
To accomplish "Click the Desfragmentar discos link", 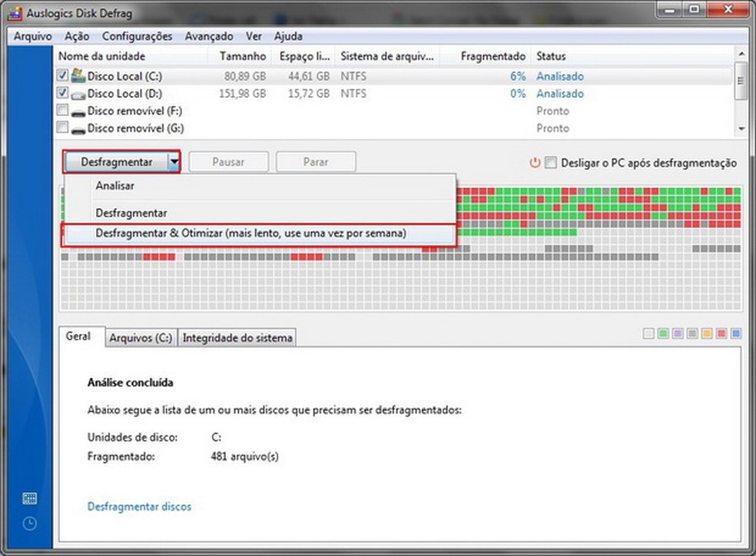I will 139,506.
